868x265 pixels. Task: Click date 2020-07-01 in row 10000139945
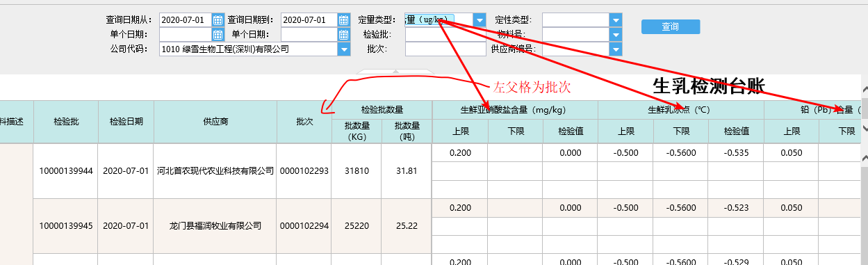[x=126, y=226]
